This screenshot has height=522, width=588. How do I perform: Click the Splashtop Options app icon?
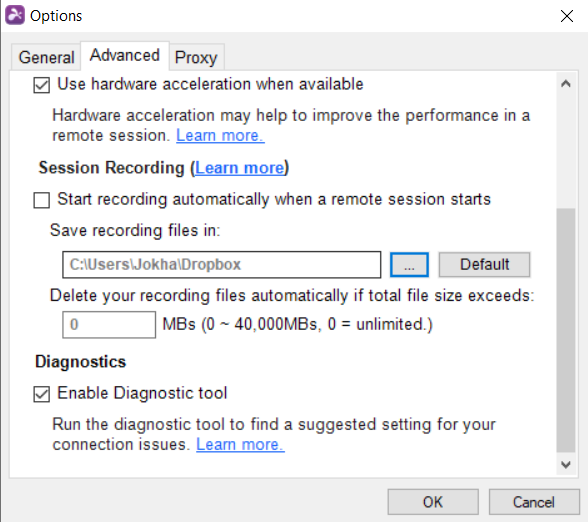(15, 15)
